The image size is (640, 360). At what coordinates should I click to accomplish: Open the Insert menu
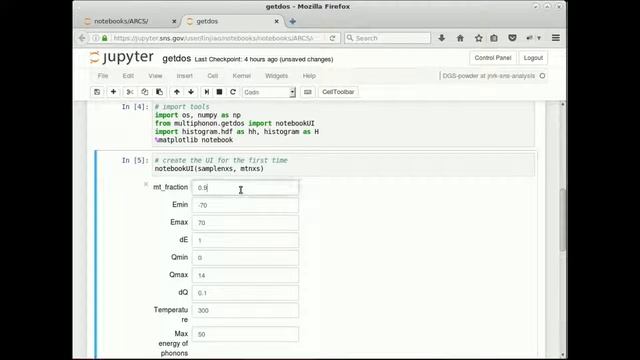click(x=184, y=76)
